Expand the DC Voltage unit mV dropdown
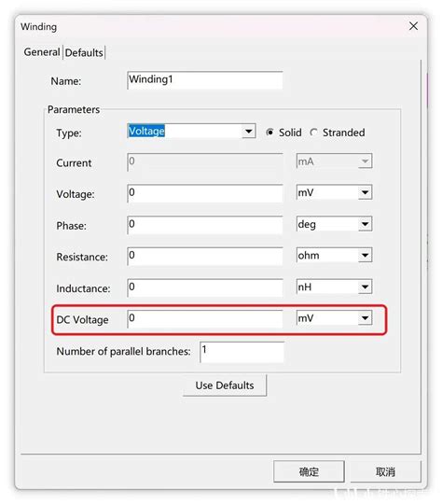The width and height of the screenshot is (442, 504). coord(334,318)
